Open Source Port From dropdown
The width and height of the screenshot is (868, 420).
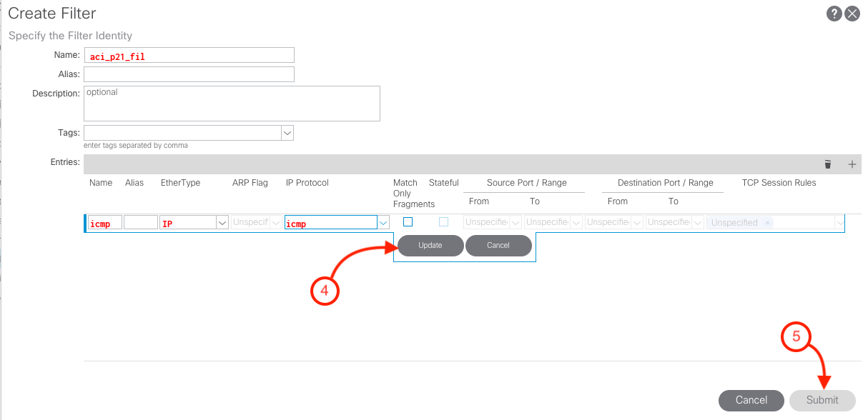pos(515,223)
